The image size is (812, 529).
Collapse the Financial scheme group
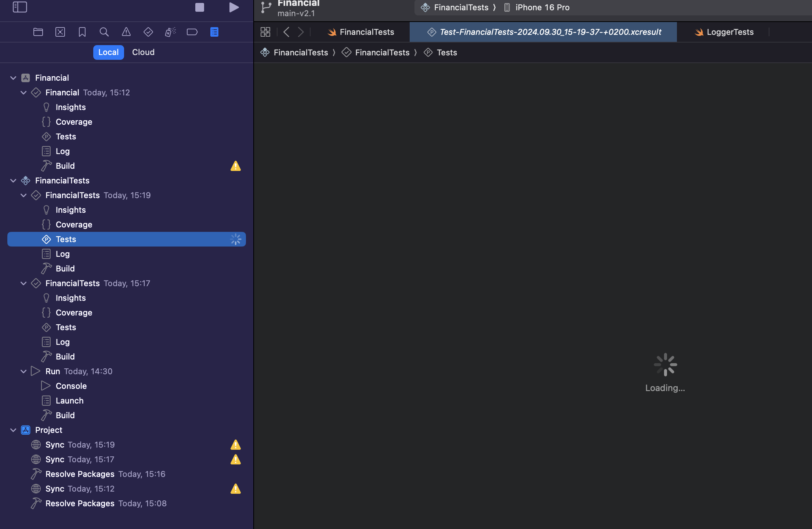[x=13, y=78]
